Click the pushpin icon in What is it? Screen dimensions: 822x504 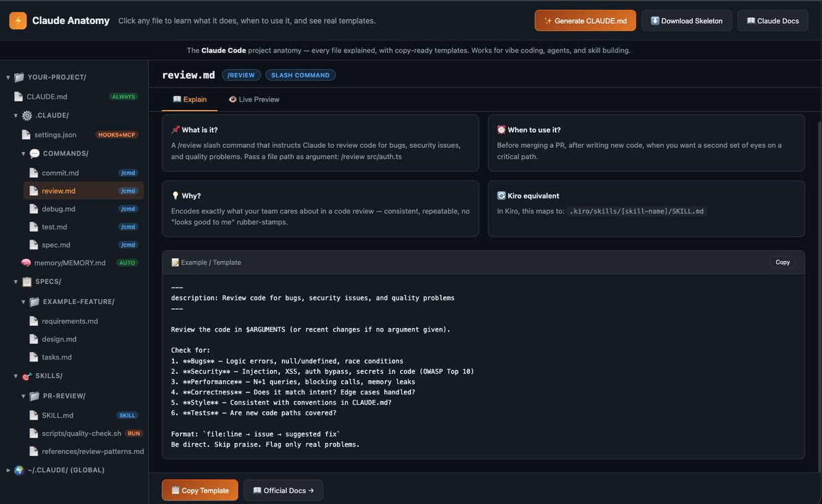click(x=175, y=130)
